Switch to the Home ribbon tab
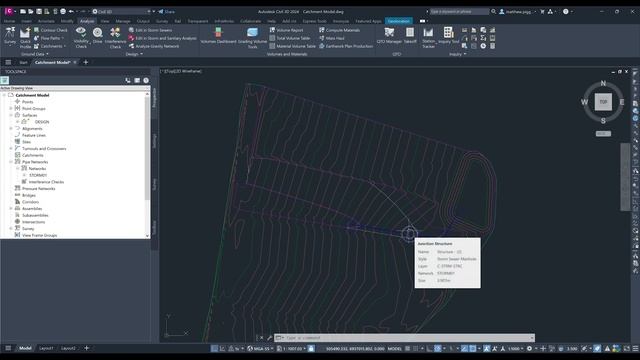 pos(9,21)
